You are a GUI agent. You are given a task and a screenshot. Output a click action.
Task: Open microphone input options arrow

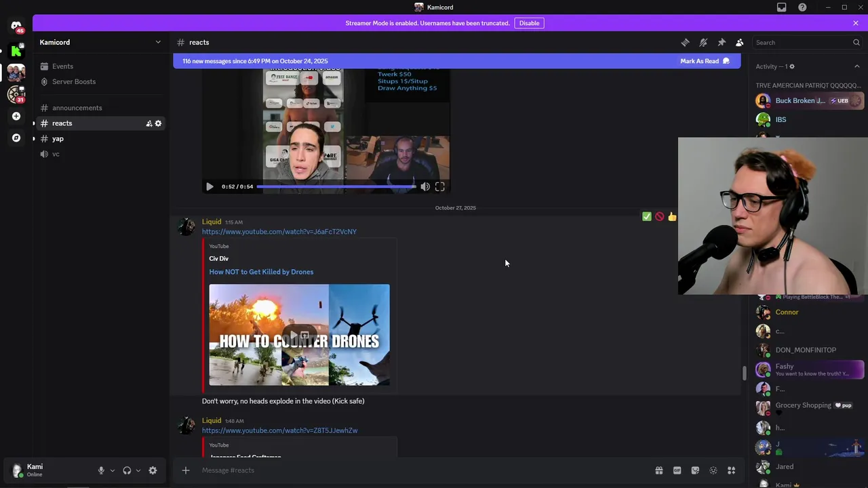click(x=112, y=470)
